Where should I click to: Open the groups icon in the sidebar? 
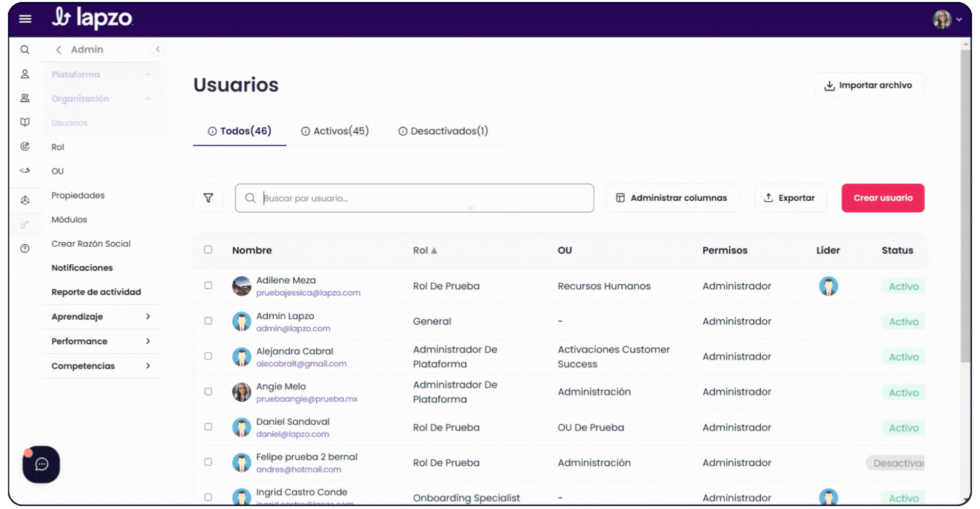(x=25, y=98)
